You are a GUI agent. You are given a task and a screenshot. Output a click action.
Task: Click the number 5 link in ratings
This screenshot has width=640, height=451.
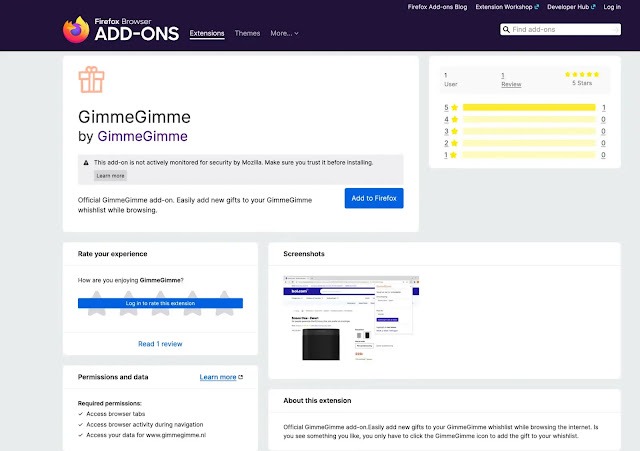(446, 107)
